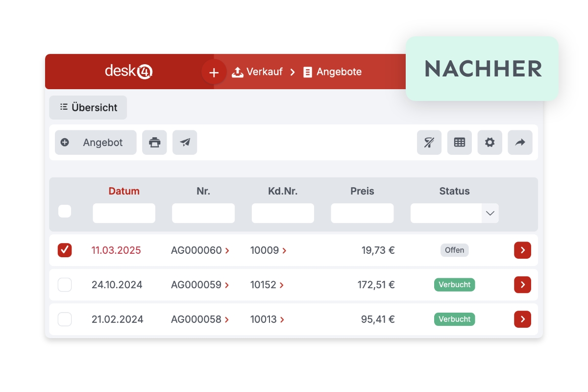Focus the Nr. filter field
The height and width of the screenshot is (392, 588).
coord(203,213)
